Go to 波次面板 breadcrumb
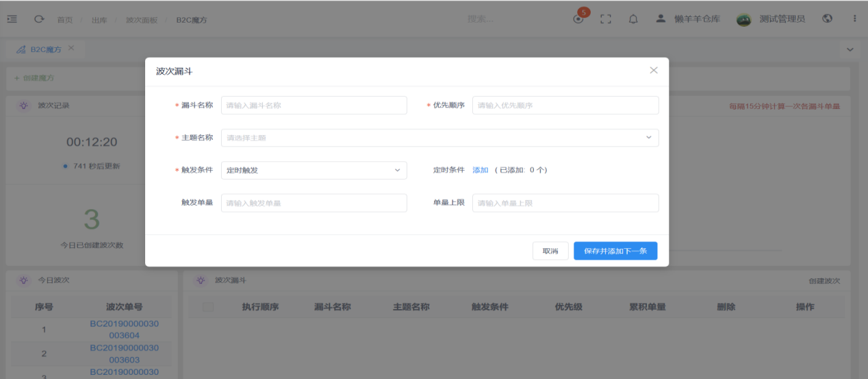868x379 pixels. (141, 20)
